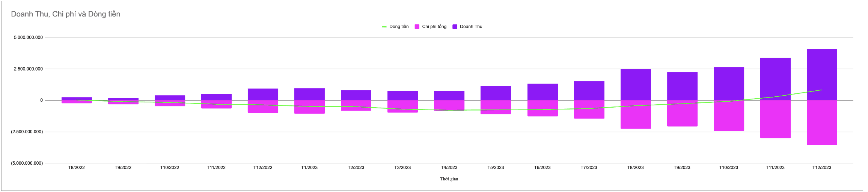Screen dimensions: 868x192
Task: Click the T4/2023 axis label
Action: [x=449, y=168]
